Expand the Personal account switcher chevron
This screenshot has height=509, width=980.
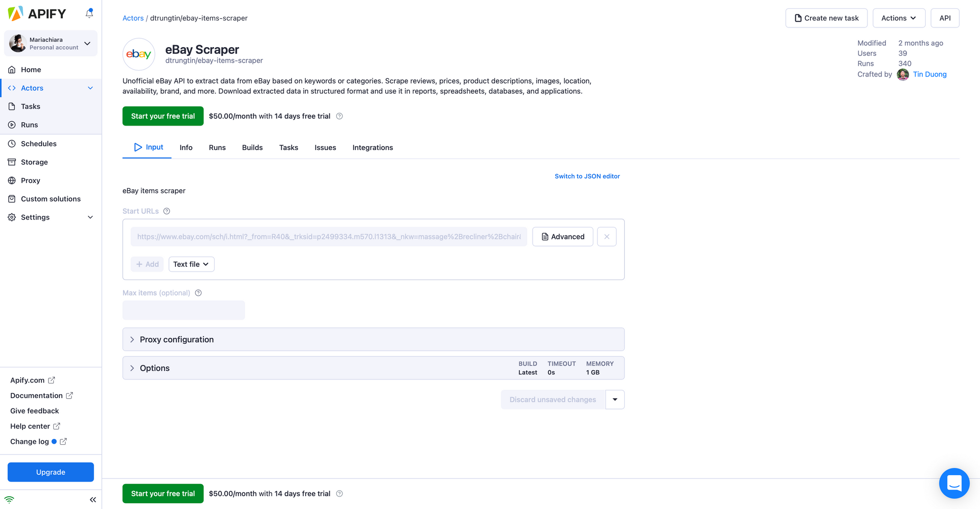tap(87, 43)
